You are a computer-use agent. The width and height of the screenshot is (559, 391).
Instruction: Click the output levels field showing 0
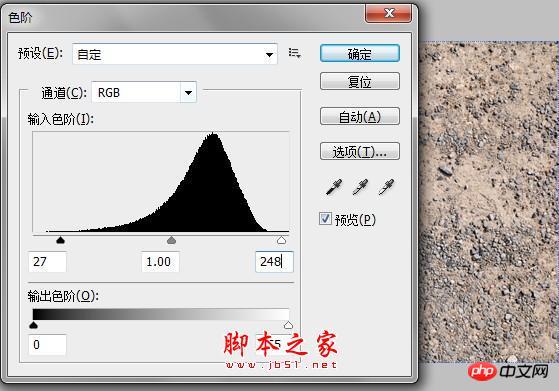[47, 344]
